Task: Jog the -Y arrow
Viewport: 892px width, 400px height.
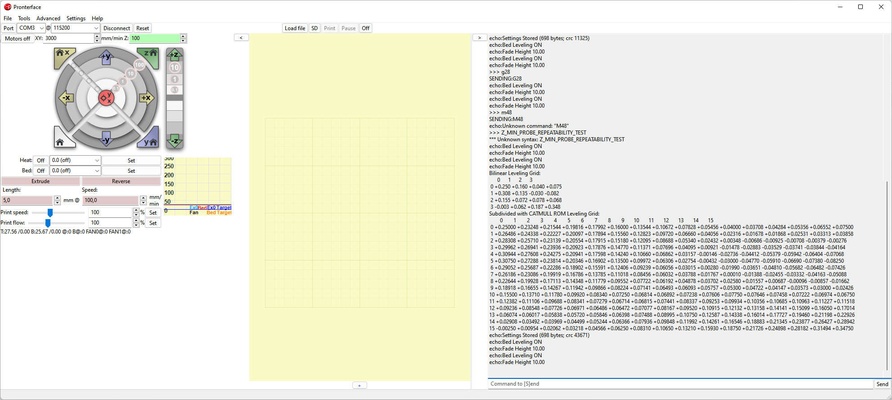Action: (x=106, y=139)
